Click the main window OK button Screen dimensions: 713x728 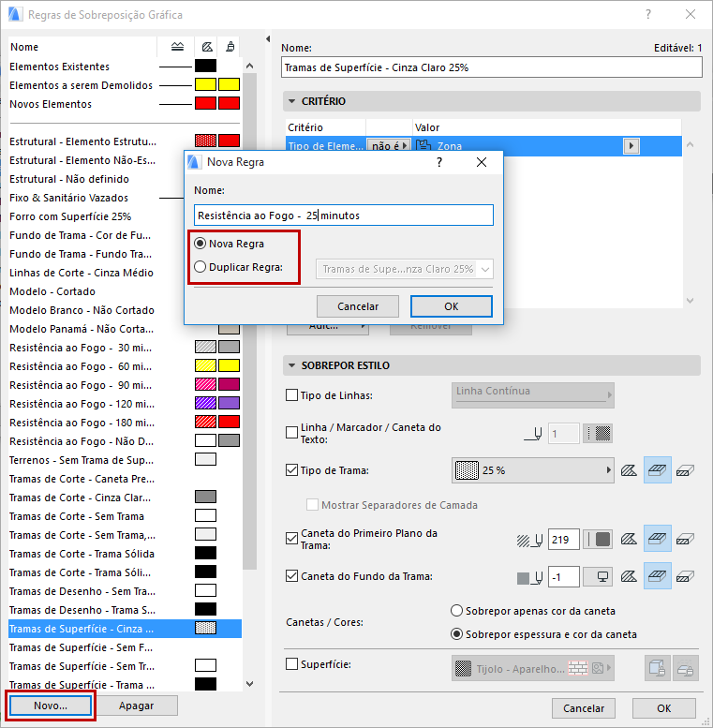tap(663, 708)
